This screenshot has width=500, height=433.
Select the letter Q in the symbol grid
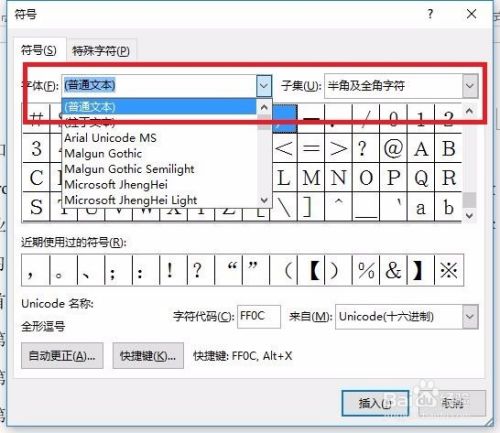pos(421,177)
